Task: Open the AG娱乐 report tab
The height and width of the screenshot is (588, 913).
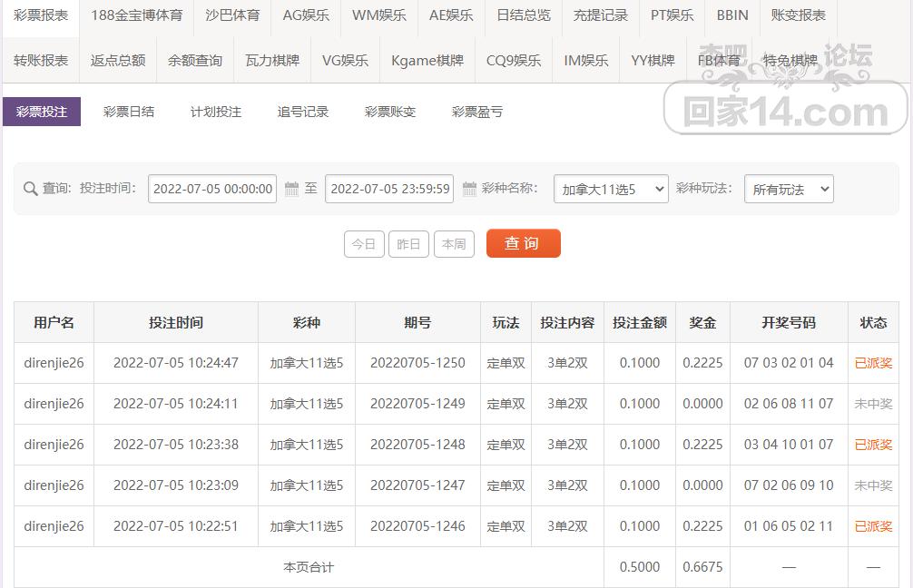Action: click(x=305, y=15)
